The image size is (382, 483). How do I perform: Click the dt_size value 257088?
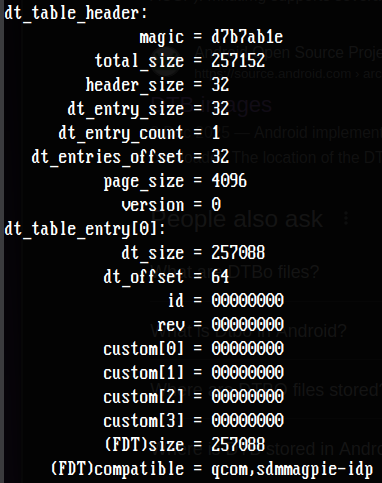pos(238,253)
